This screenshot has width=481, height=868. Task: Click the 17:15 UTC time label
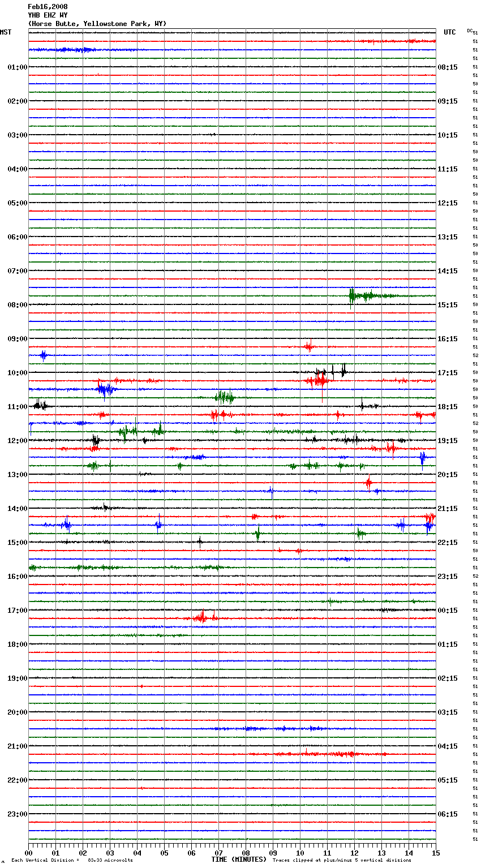(448, 373)
